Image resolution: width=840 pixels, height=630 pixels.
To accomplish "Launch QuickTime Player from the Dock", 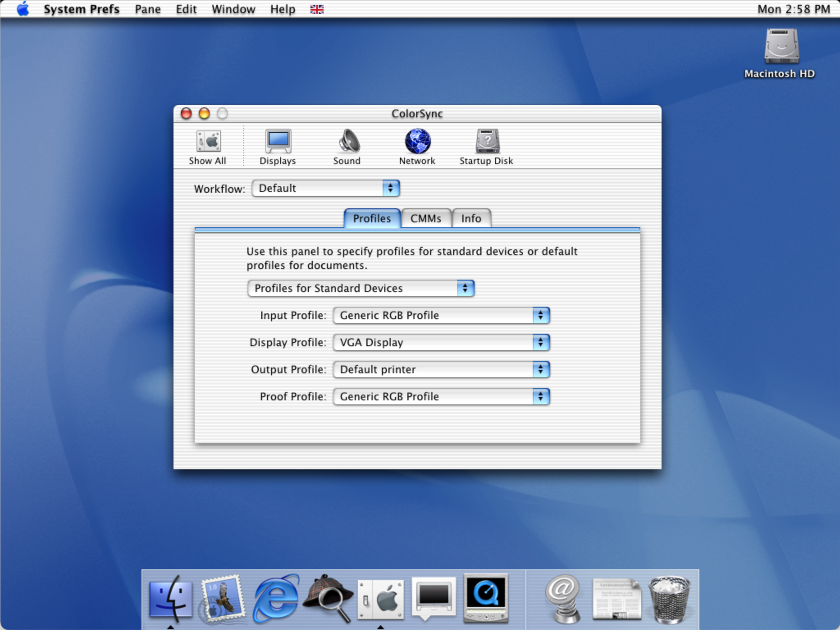I will coord(486,598).
